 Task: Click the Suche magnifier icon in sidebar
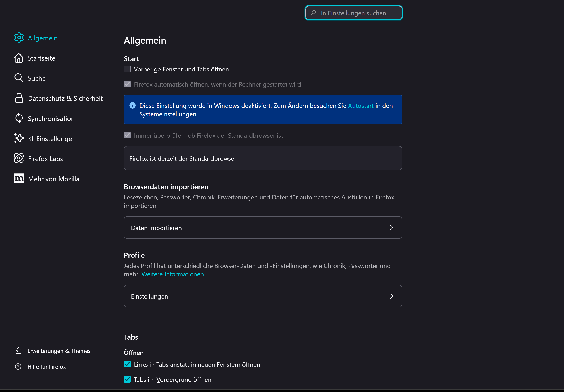tap(19, 78)
